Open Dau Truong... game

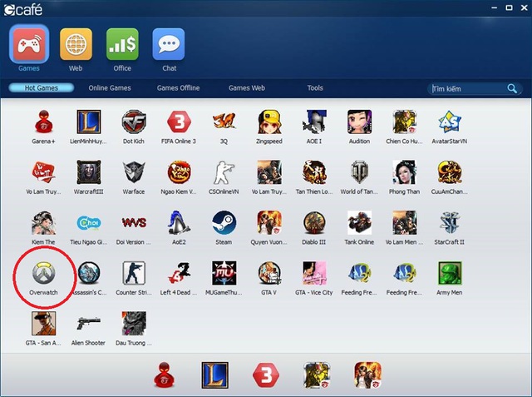click(x=134, y=329)
